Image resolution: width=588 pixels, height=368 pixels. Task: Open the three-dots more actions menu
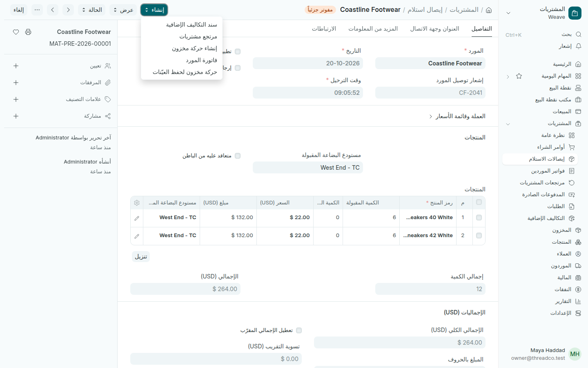click(37, 10)
